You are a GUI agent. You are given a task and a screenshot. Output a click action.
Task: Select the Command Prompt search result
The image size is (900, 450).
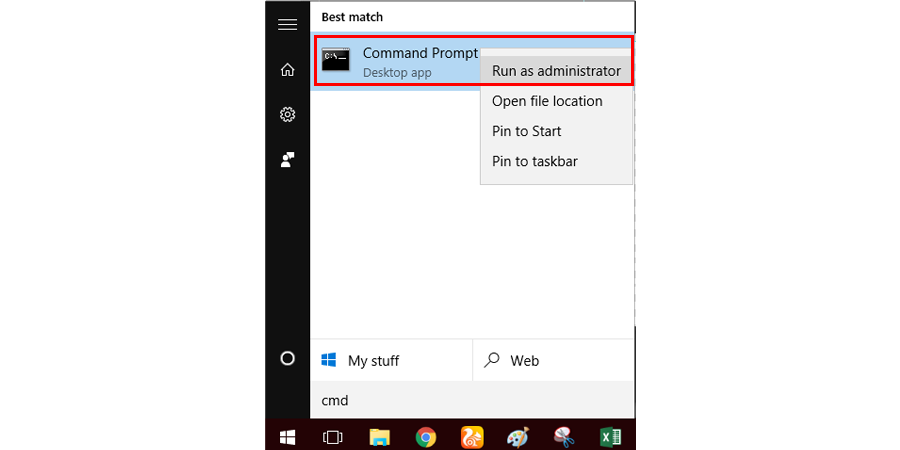click(395, 61)
